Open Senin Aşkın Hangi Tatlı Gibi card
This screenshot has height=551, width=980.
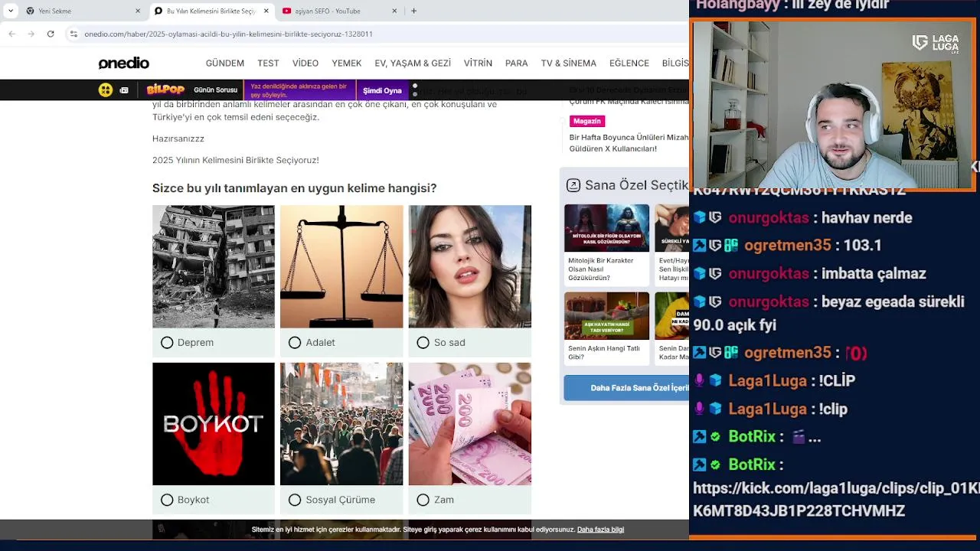(606, 328)
